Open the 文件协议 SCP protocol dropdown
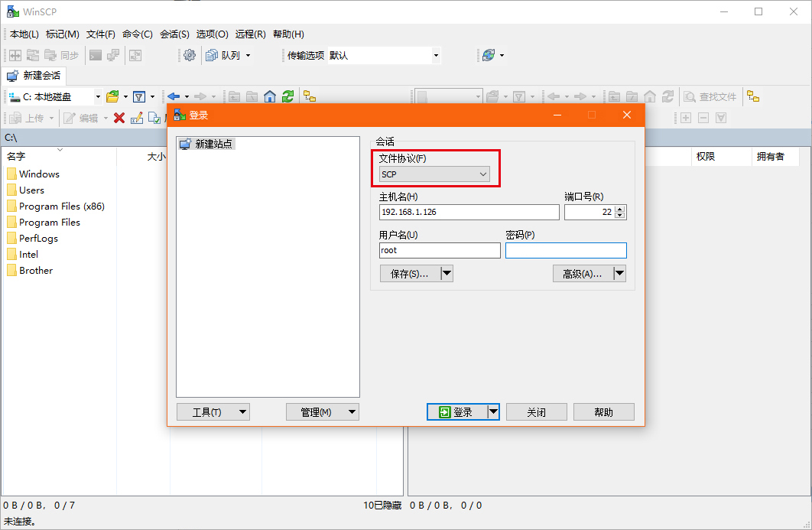Viewport: 812px width, 530px height. [x=434, y=174]
